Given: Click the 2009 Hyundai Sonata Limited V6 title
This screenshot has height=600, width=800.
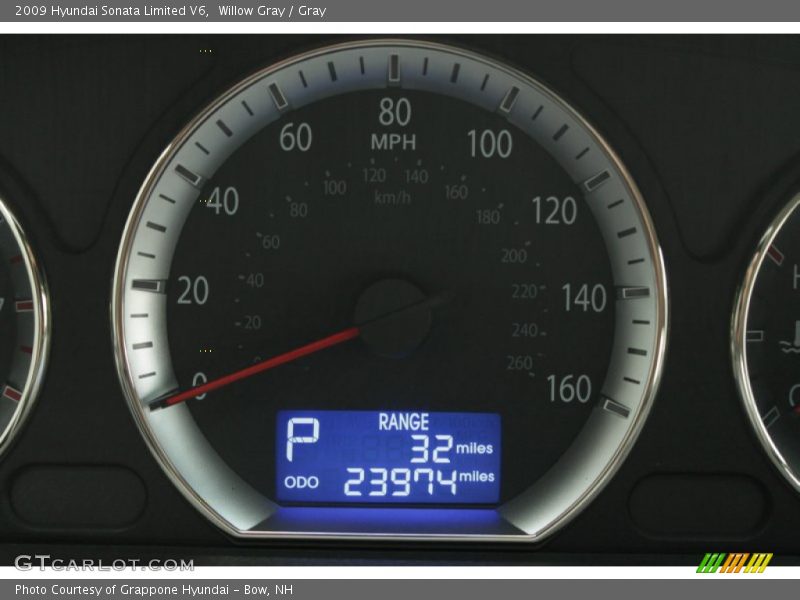Looking at the screenshot, I should [x=111, y=11].
